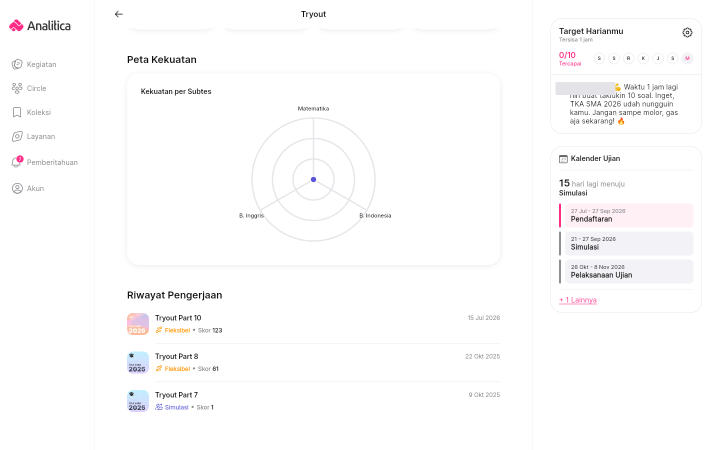Open the Pelaksanaan Ujian calendar entry
This screenshot has width=720, height=450.
pyautogui.click(x=629, y=271)
